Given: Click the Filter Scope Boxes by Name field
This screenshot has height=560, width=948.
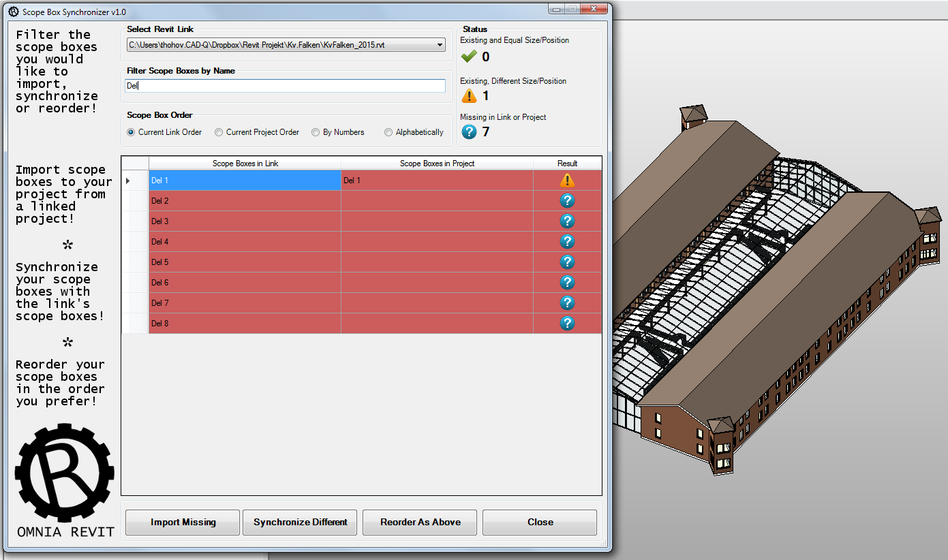Looking at the screenshot, I should point(284,85).
